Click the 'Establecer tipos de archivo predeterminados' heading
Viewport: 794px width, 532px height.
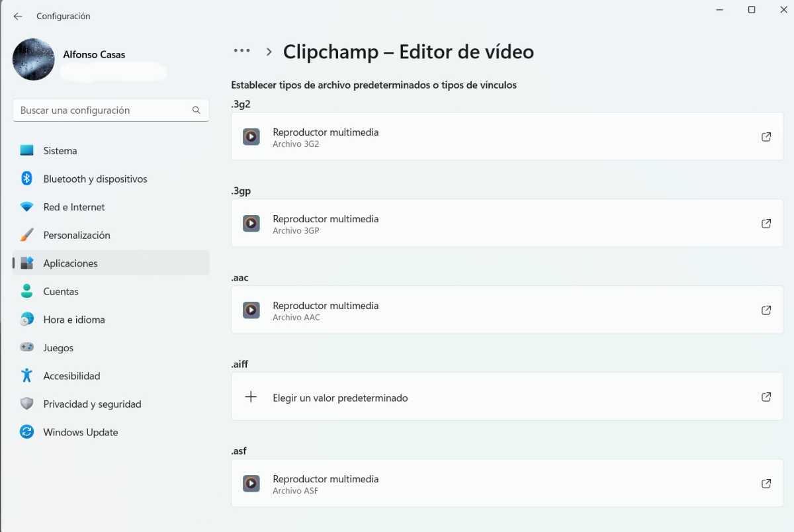coord(374,85)
